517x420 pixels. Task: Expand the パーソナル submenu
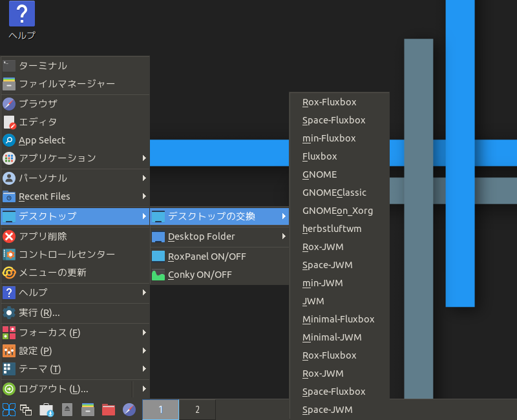tap(75, 178)
